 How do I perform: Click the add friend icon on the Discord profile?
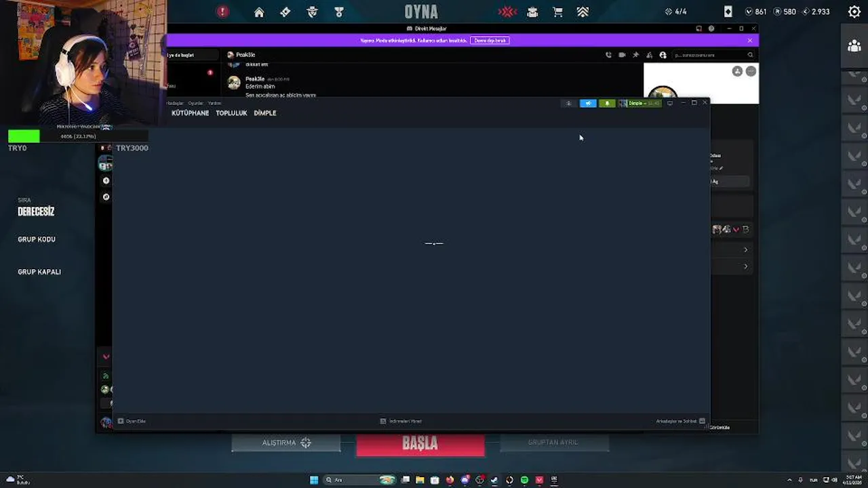[x=737, y=71]
